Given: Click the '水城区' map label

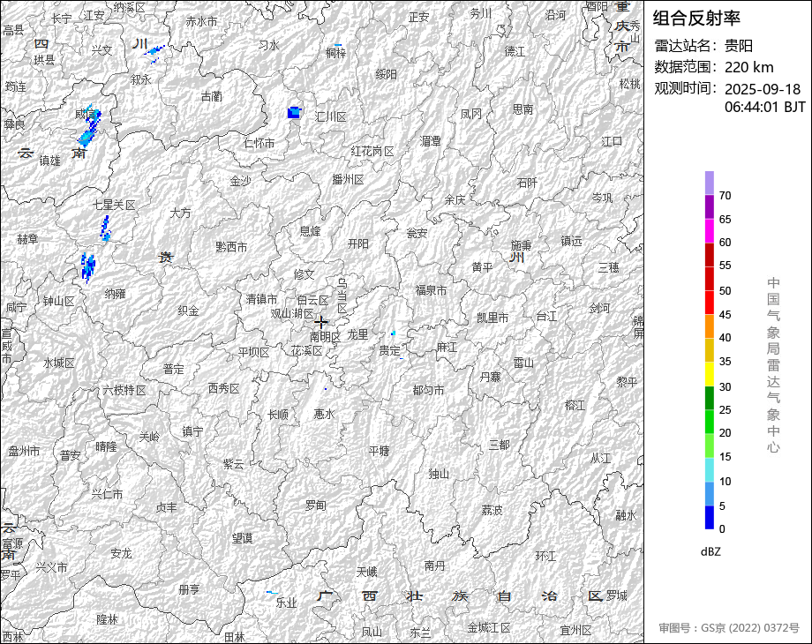Looking at the screenshot, I should click(58, 363).
